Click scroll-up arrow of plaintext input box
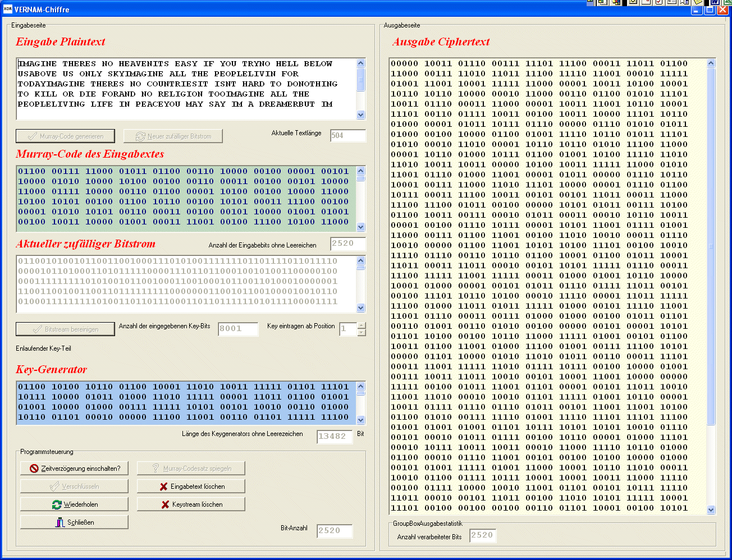 pyautogui.click(x=361, y=63)
